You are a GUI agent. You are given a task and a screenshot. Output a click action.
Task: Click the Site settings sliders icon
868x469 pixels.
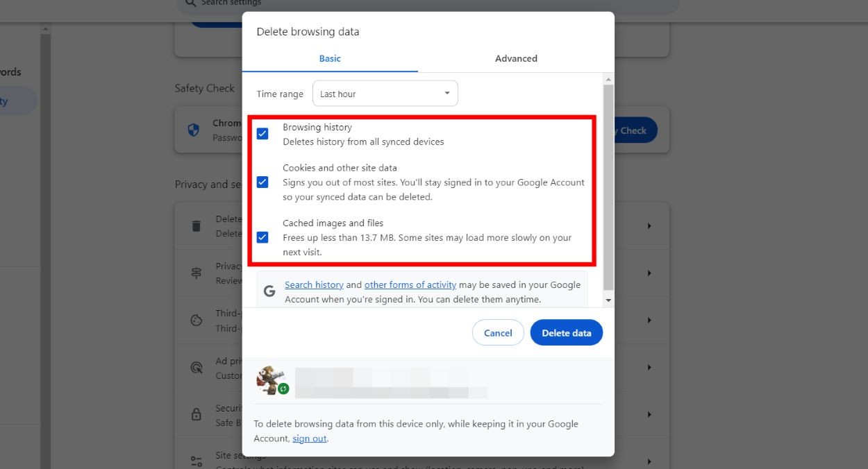197,461
